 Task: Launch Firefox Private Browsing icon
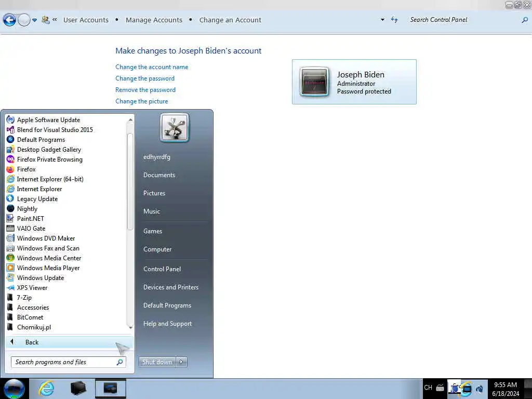10,159
